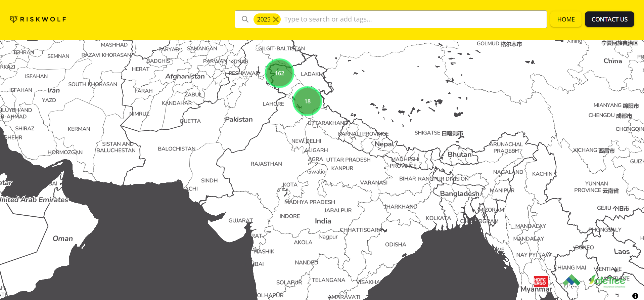Click the India country label on map
The height and width of the screenshot is (300, 644).
pyautogui.click(x=323, y=221)
